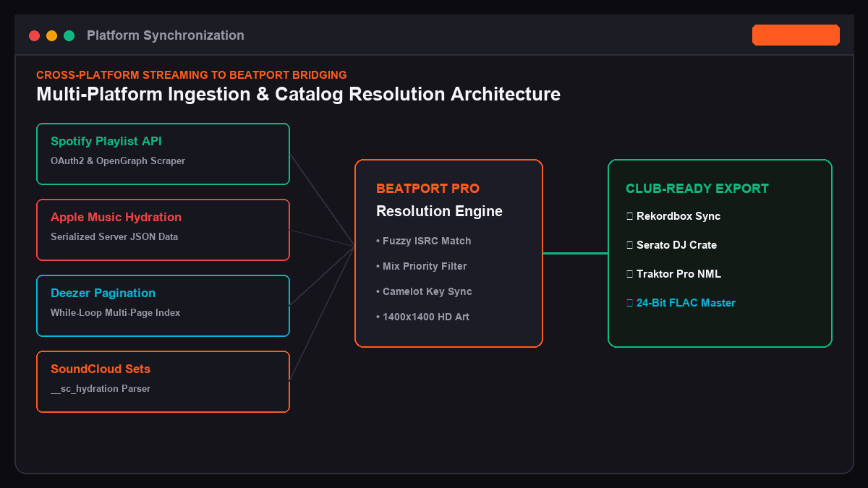
Task: Select the Traktor Pro NML export option
Action: (673, 274)
